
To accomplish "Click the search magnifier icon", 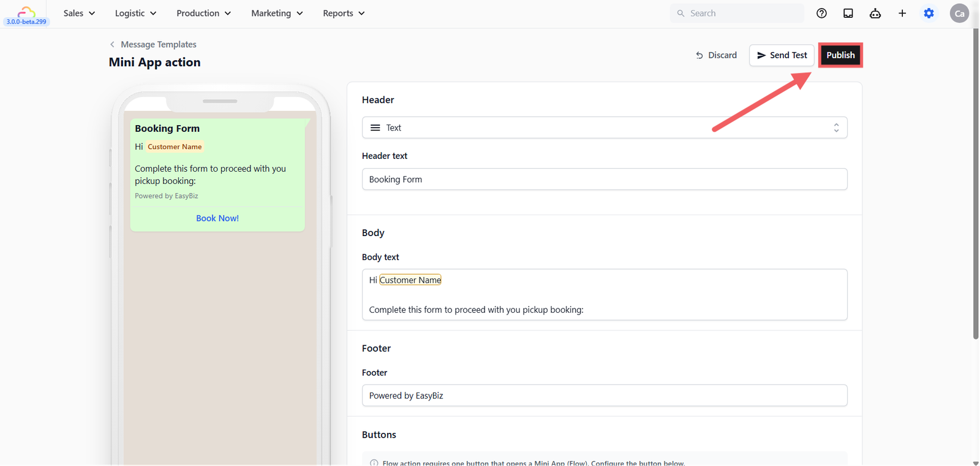I will pyautogui.click(x=680, y=13).
